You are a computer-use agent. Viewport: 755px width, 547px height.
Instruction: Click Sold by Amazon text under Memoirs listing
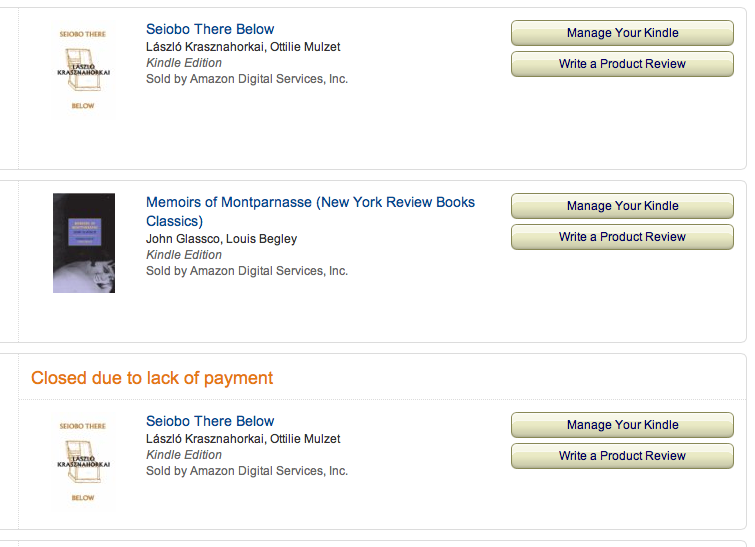pos(247,271)
